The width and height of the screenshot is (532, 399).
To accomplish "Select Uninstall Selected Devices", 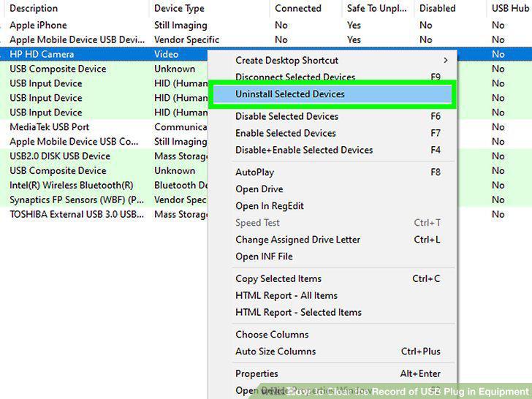I will (x=332, y=94).
